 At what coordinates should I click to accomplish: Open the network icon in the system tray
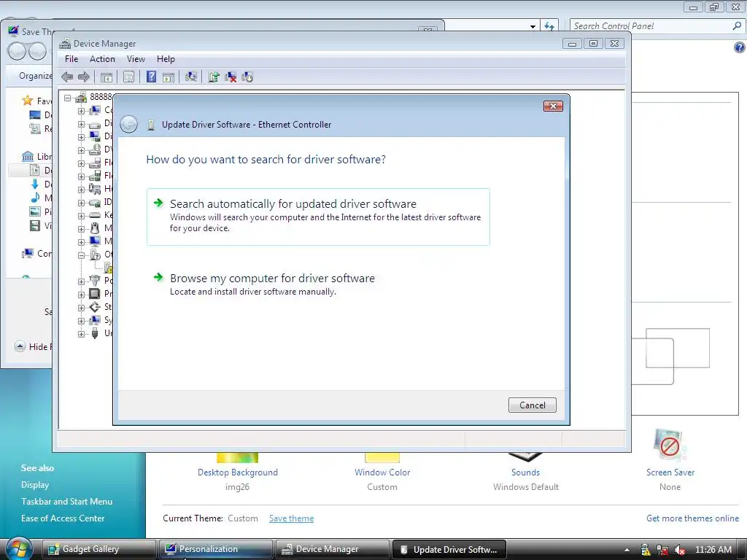pyautogui.click(x=662, y=550)
